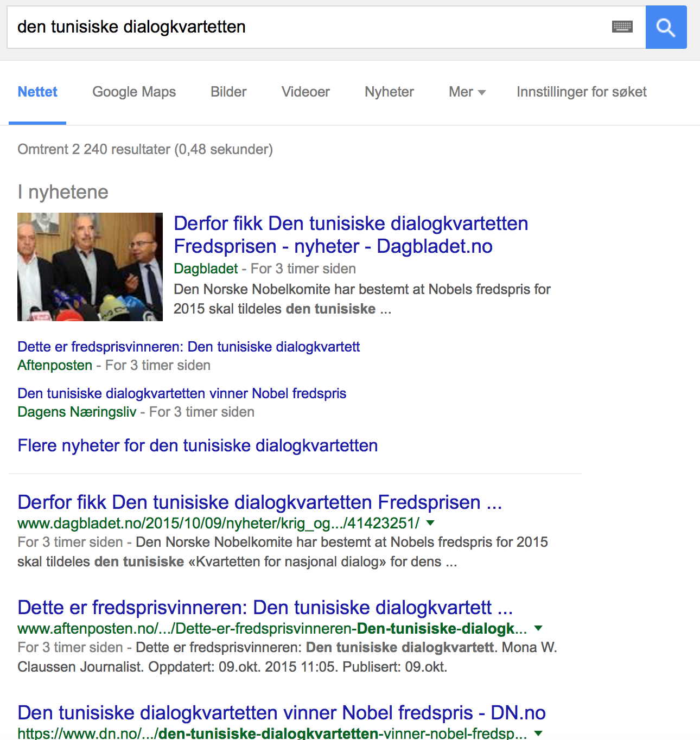This screenshot has width=700, height=740.
Task: Open the DN.no organic result title
Action: (x=281, y=713)
